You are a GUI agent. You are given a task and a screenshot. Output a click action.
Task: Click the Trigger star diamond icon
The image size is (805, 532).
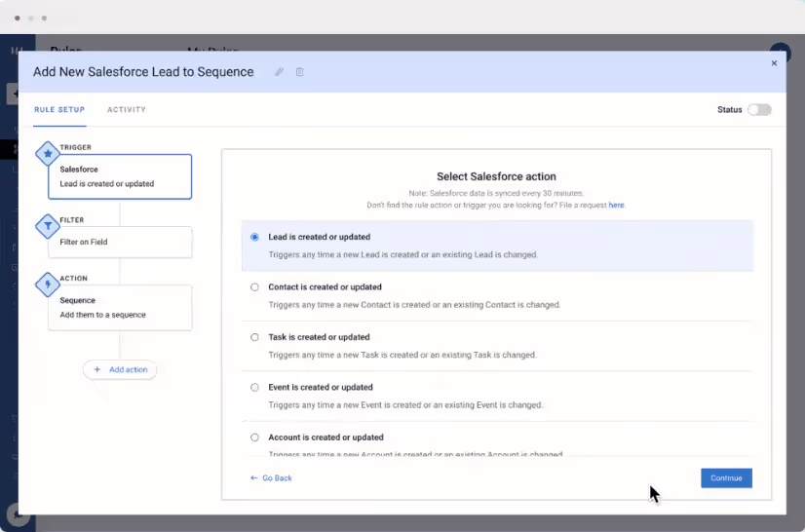point(48,153)
